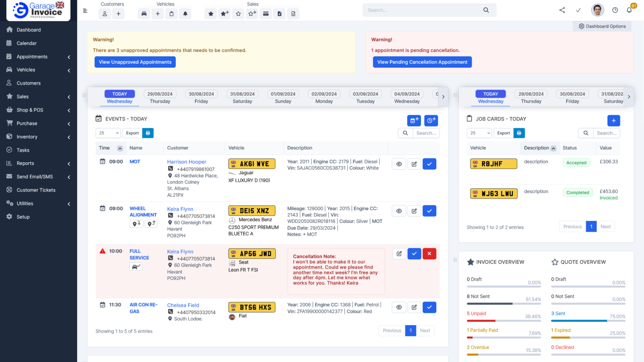Viewport: 644px width, 362px height.
Task: Switch events to 30/08/2024 Friday tab
Action: point(201,97)
